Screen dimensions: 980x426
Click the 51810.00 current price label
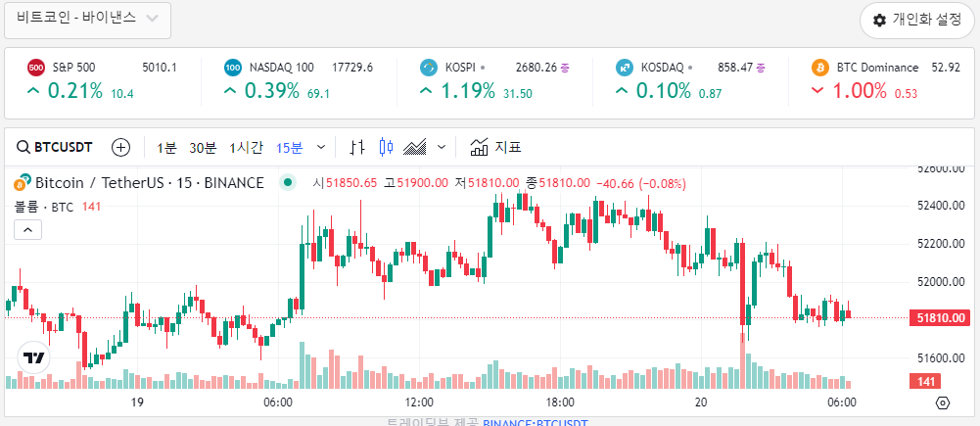(941, 317)
